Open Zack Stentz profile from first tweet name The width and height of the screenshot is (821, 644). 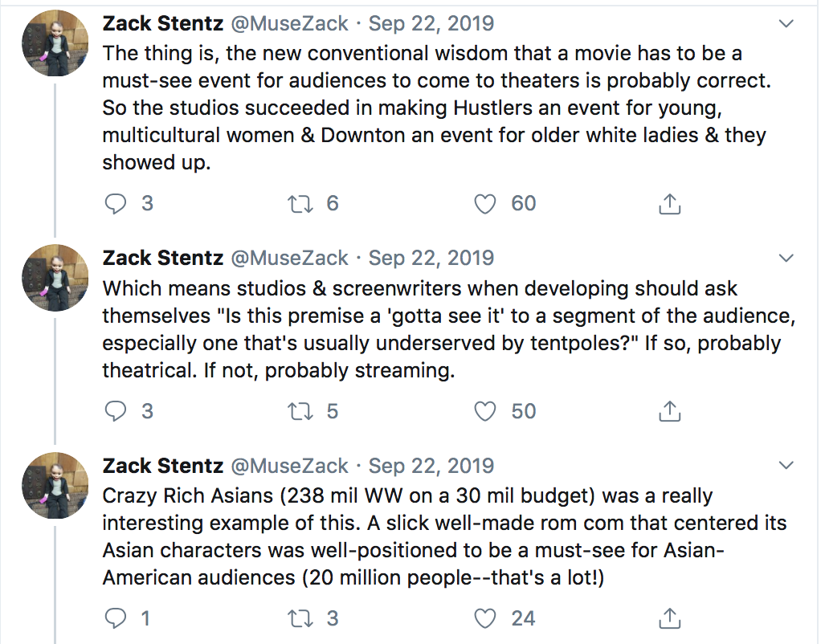[x=163, y=23]
